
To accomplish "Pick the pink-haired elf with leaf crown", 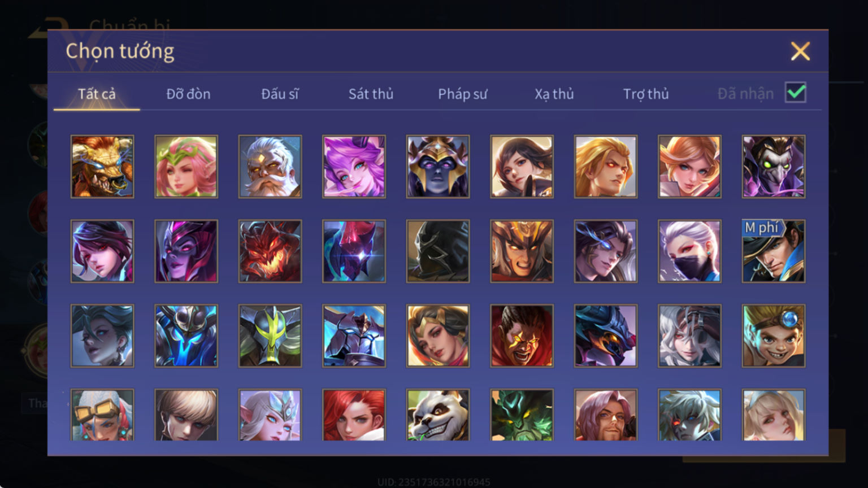I will click(186, 167).
